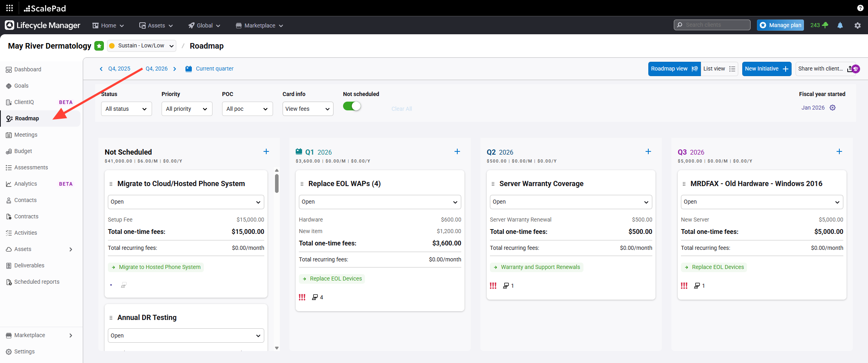Select the Roadmap view button
Viewport: 868px width, 363px height.
(674, 69)
